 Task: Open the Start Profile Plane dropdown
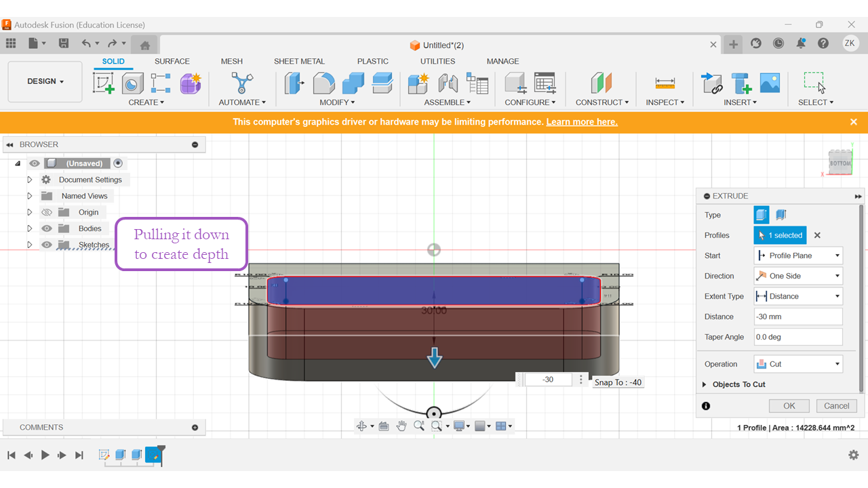click(x=798, y=256)
